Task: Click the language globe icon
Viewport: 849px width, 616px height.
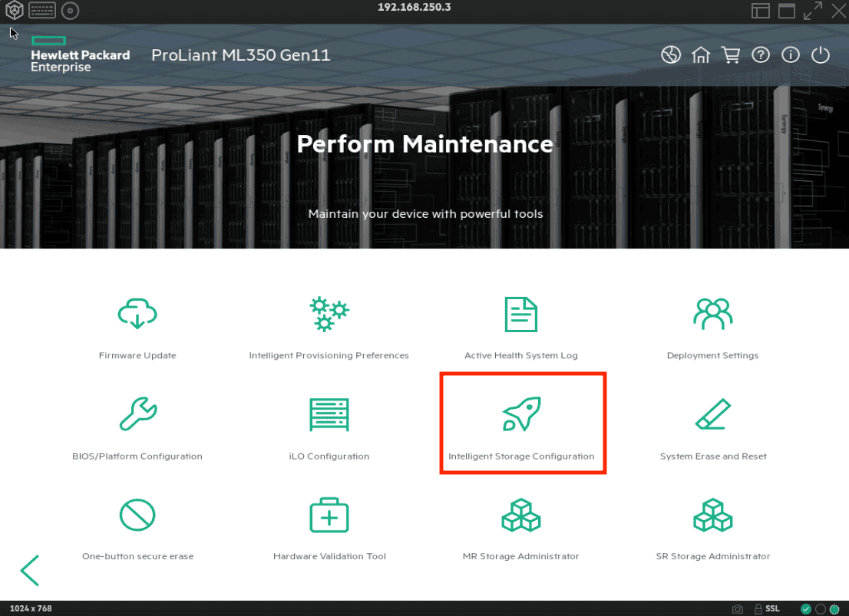Action: point(671,55)
